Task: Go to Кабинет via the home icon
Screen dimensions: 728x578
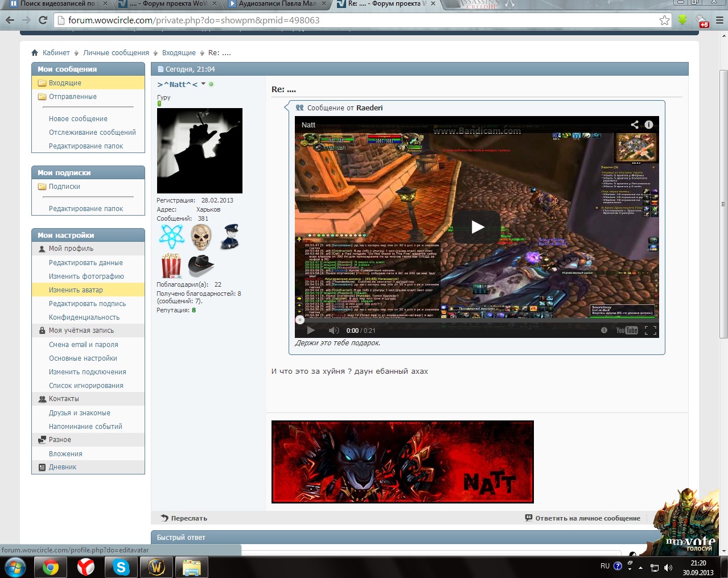Action: tap(35, 52)
